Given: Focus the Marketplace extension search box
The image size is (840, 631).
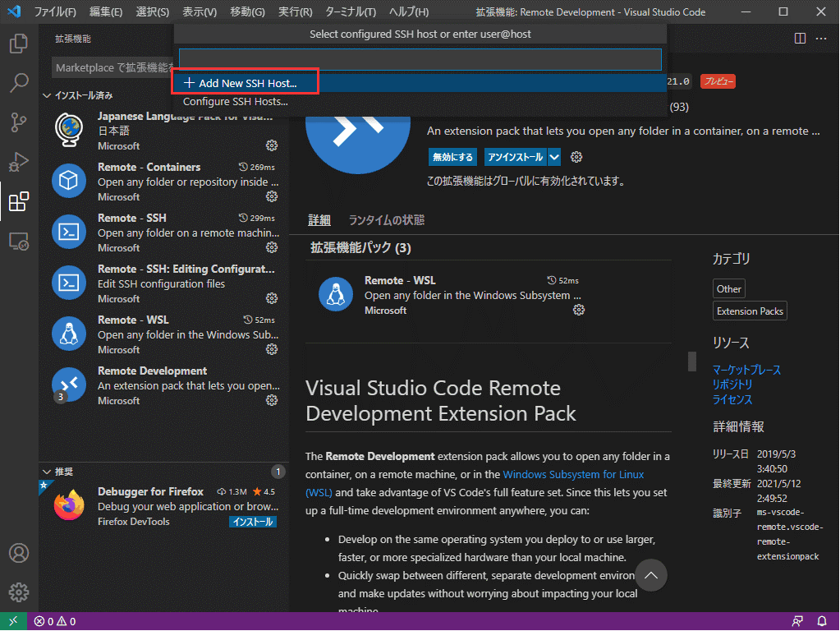Looking at the screenshot, I should [x=112, y=67].
